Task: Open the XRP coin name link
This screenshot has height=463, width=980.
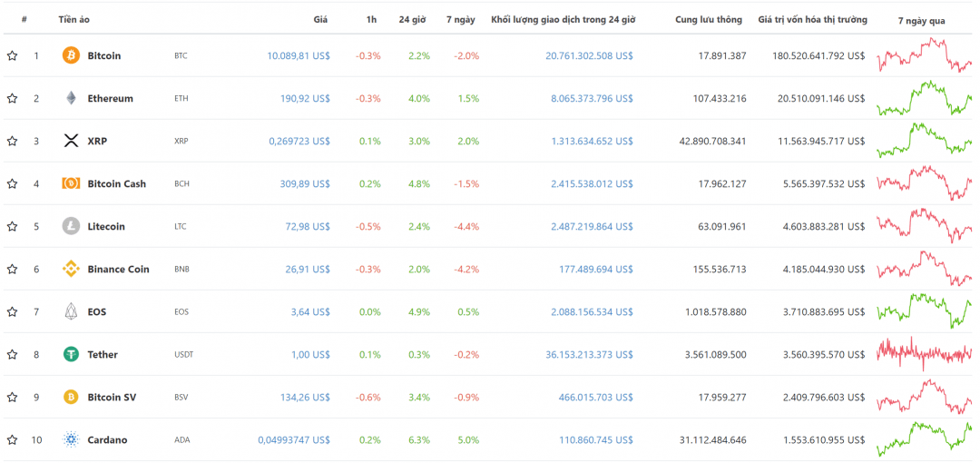Action: click(97, 141)
